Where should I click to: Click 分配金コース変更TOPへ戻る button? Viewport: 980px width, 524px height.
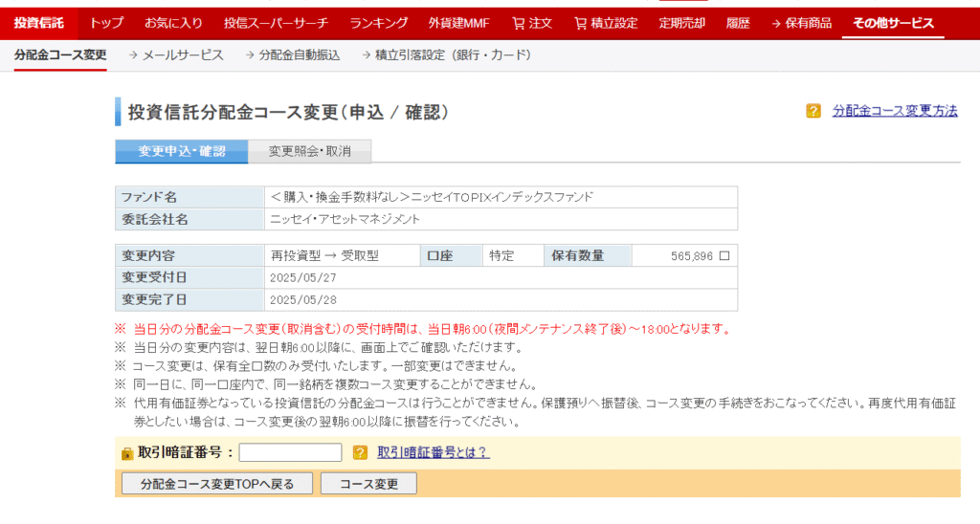[x=217, y=484]
